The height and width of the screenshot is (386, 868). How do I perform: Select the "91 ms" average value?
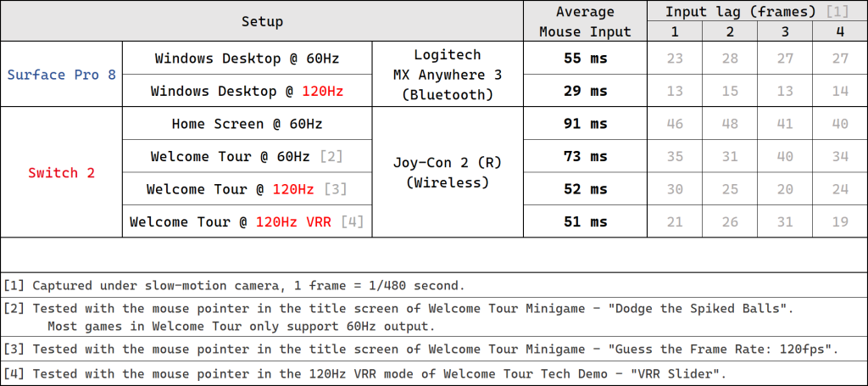pos(585,124)
